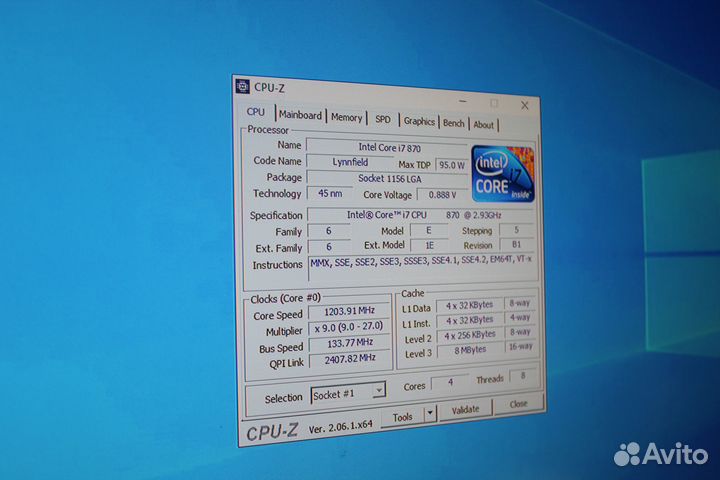Click the Model value 'E'
720x480 pixels.
point(429,231)
